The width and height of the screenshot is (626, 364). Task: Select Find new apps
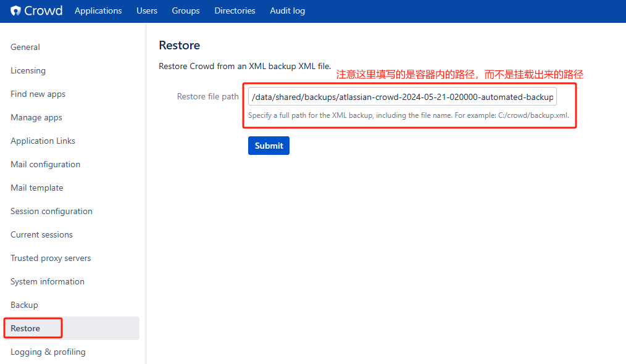[38, 94]
